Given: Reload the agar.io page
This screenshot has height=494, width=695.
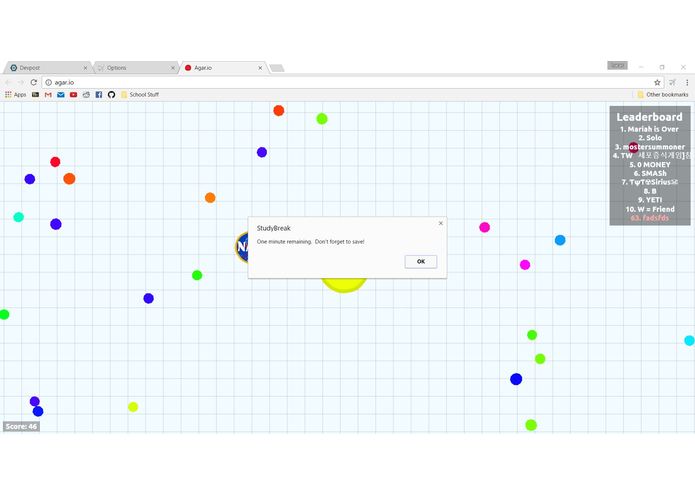Looking at the screenshot, I should (34, 82).
